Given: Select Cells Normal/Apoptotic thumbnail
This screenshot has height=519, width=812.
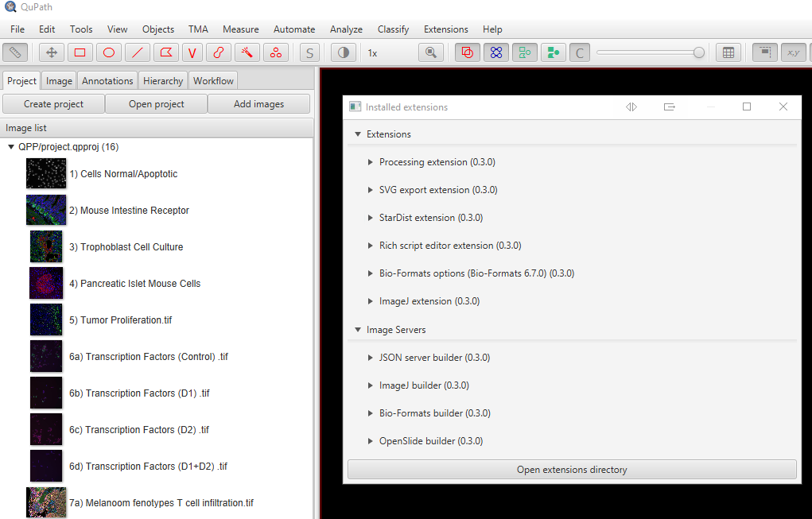Looking at the screenshot, I should click(46, 173).
